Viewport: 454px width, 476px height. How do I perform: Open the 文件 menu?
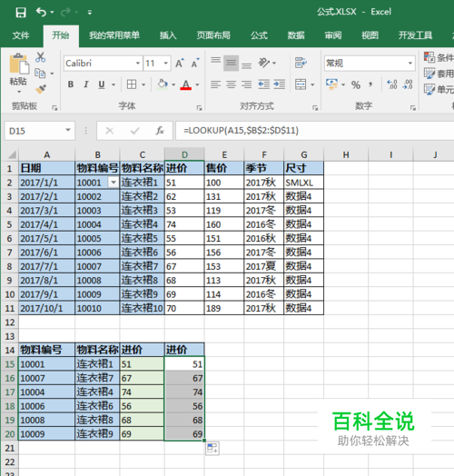click(21, 35)
